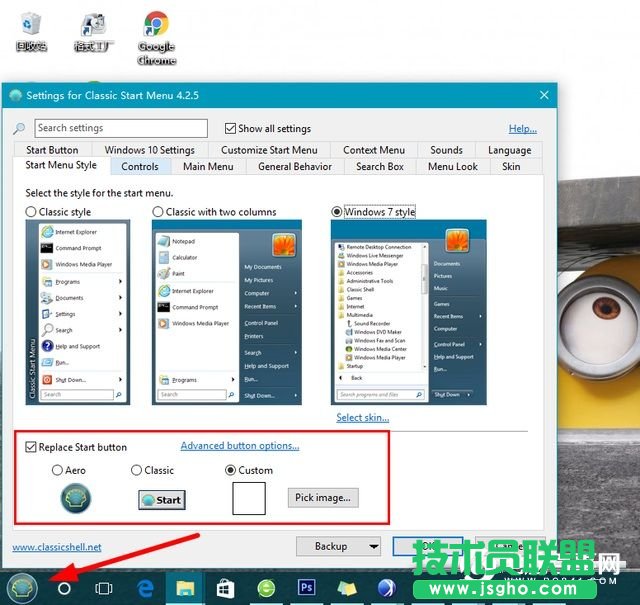Click the Select skin... link
The image size is (640, 605).
pos(363,418)
